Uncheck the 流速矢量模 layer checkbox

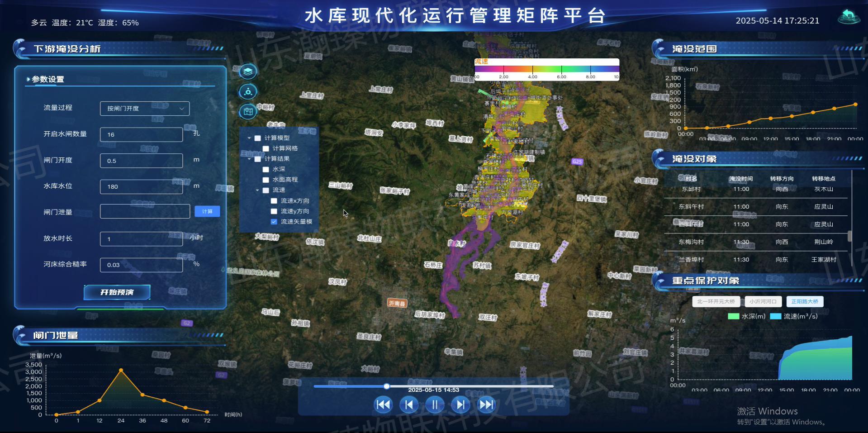(274, 222)
